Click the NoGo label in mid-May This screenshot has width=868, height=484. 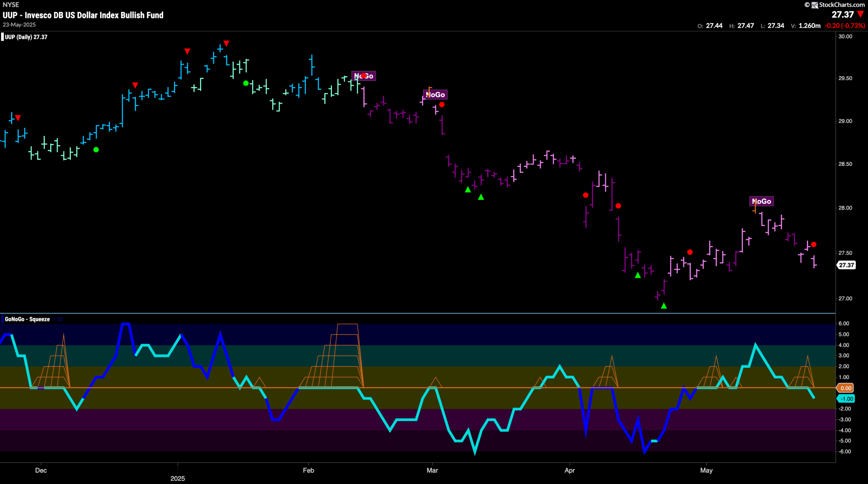[x=761, y=201]
